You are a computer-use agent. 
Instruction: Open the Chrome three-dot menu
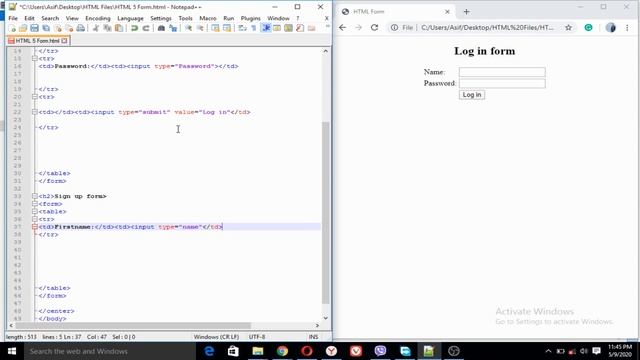click(627, 27)
